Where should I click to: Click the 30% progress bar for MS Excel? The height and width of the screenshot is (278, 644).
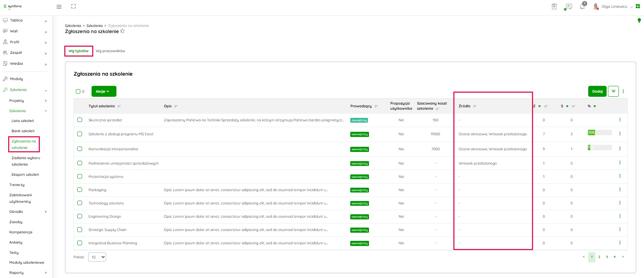coord(599,133)
